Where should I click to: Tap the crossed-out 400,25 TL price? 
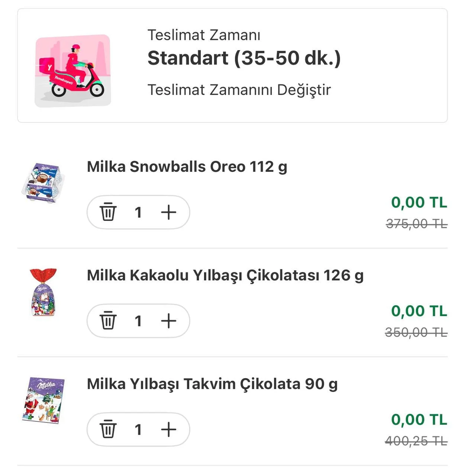tap(416, 441)
